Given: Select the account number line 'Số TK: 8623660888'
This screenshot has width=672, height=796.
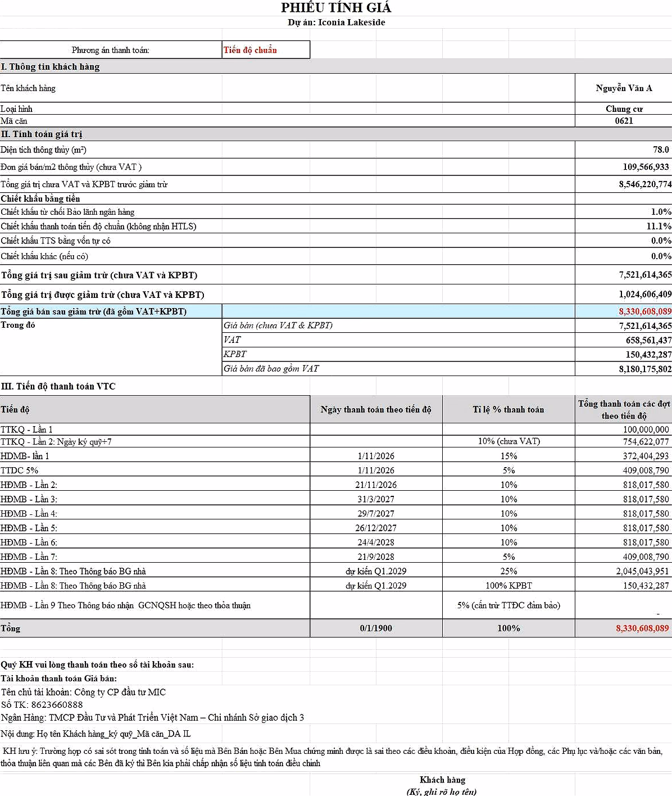Looking at the screenshot, I should point(42,704).
